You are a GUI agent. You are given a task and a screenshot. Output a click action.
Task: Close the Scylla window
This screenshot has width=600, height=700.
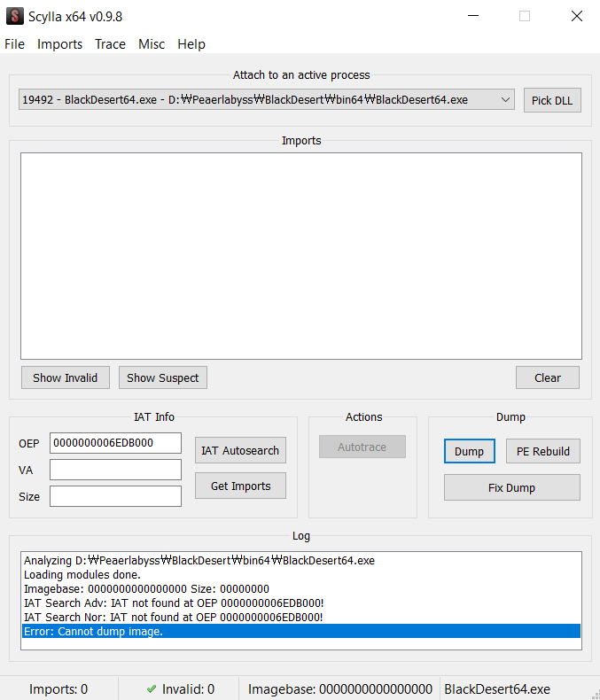click(577, 16)
